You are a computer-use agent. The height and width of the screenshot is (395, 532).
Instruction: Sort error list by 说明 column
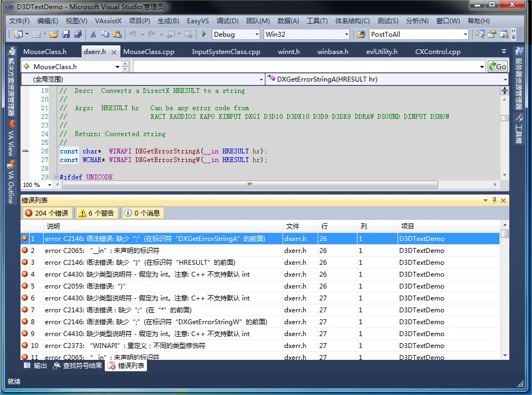(163, 226)
